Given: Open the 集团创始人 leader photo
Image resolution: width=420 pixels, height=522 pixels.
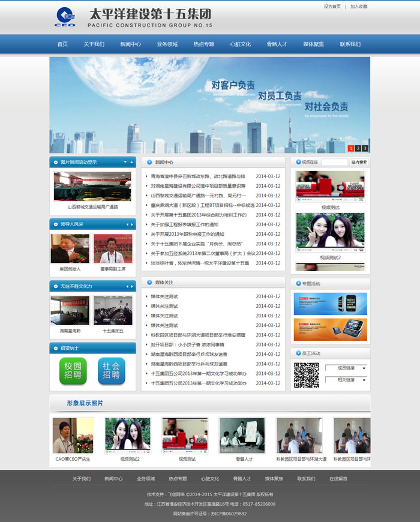Looking at the screenshot, I should [x=70, y=248].
